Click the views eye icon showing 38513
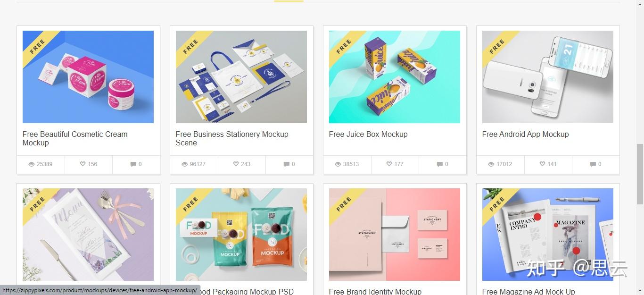 pos(338,164)
